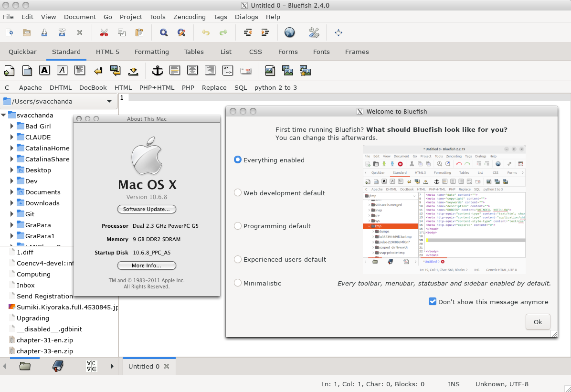Click the HTML comment icon

228,70
